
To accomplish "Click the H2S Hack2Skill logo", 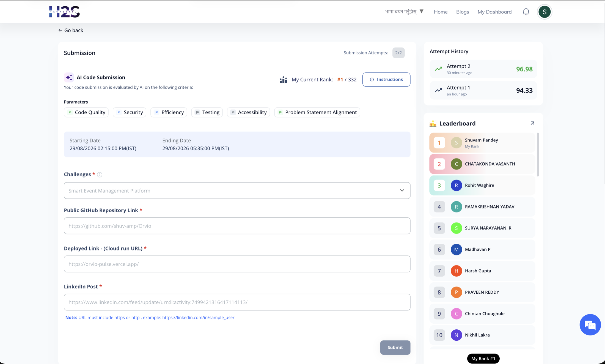I will (x=64, y=12).
